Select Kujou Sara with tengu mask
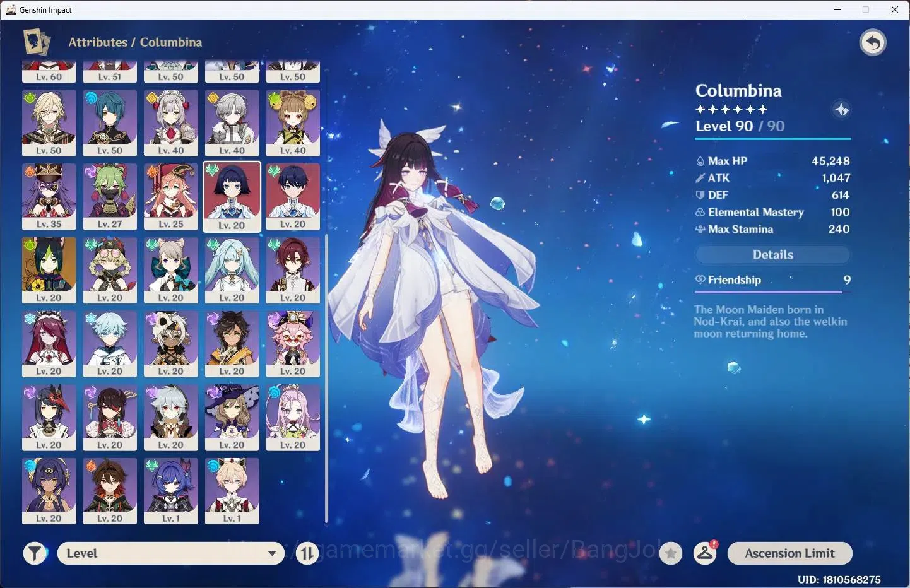This screenshot has width=910, height=588. click(49, 418)
